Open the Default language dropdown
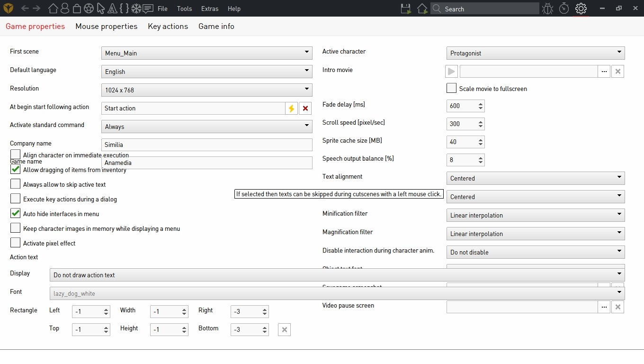 coord(207,72)
